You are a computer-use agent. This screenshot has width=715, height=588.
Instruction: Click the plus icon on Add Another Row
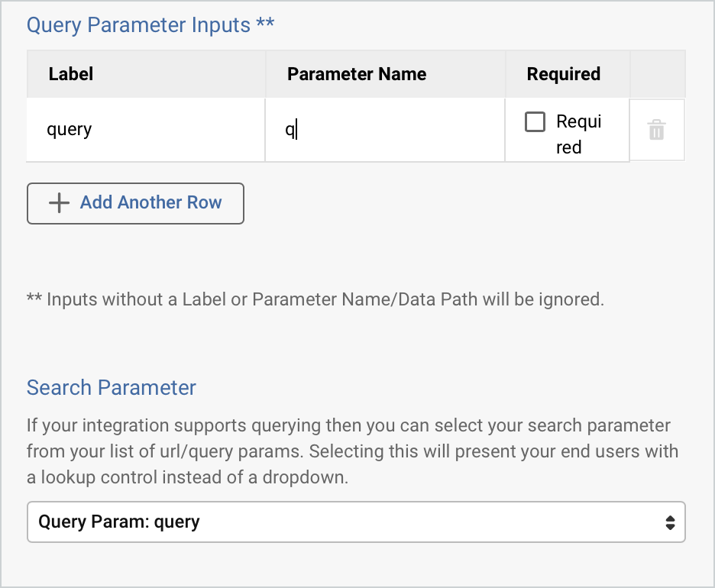(58, 203)
